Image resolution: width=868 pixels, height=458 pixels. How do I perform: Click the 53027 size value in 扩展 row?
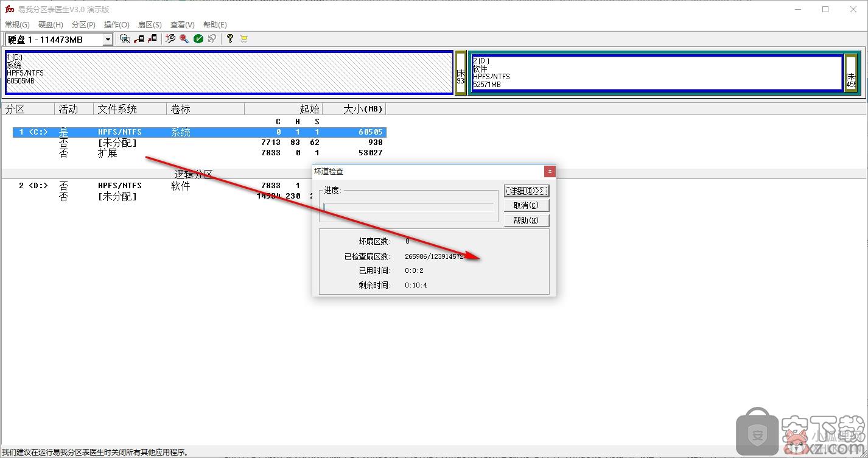pos(371,153)
